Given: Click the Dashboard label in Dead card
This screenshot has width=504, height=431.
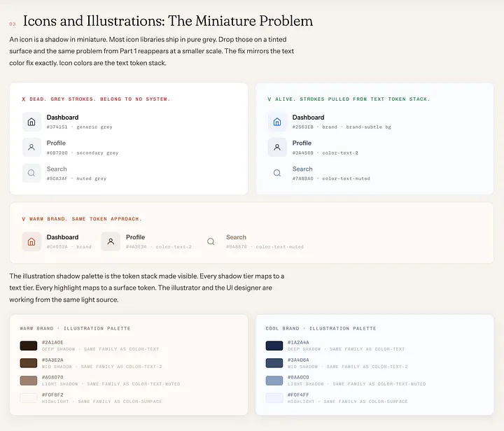Looking at the screenshot, I should [62, 118].
